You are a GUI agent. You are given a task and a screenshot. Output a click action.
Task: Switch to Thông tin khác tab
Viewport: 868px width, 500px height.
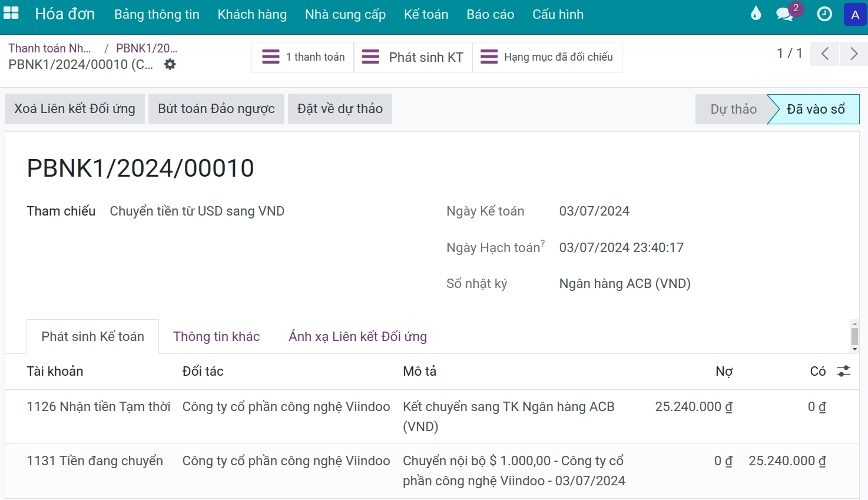pyautogui.click(x=216, y=336)
